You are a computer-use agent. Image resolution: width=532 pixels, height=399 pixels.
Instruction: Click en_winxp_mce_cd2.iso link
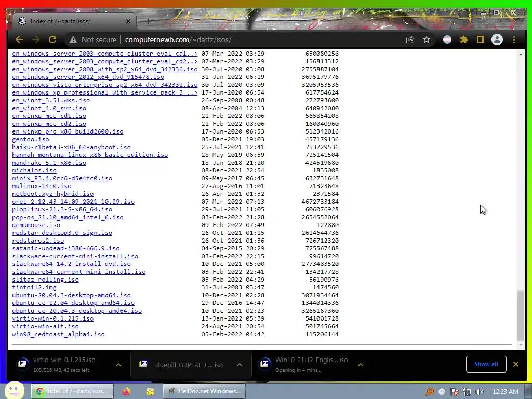coord(49,124)
